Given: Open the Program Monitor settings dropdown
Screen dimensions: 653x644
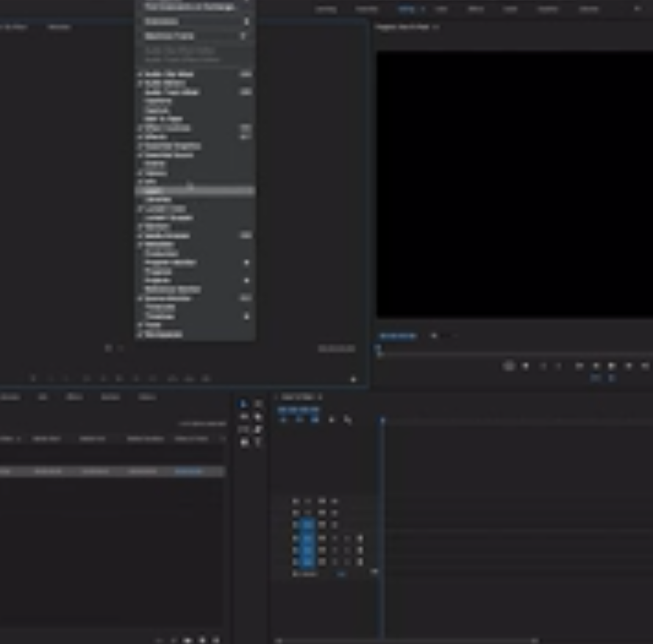Looking at the screenshot, I should tap(509, 365).
